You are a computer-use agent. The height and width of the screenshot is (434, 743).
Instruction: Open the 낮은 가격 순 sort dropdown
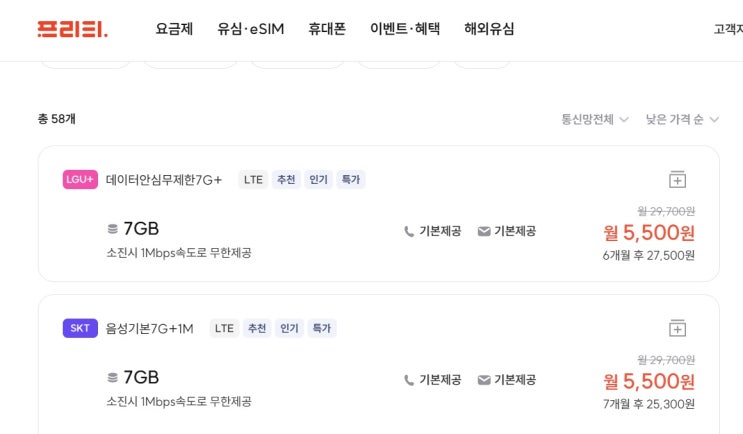(682, 120)
